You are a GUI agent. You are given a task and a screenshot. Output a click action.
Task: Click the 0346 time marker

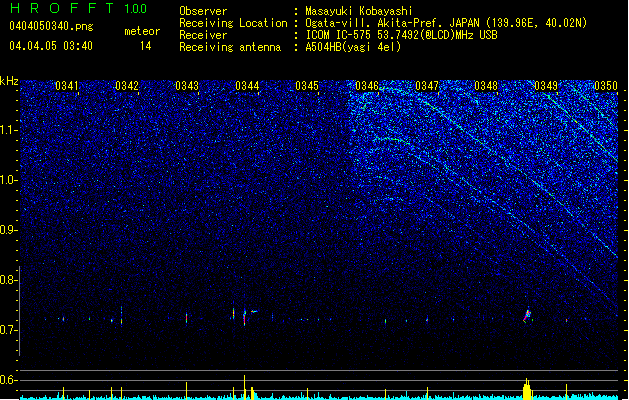[x=367, y=86]
